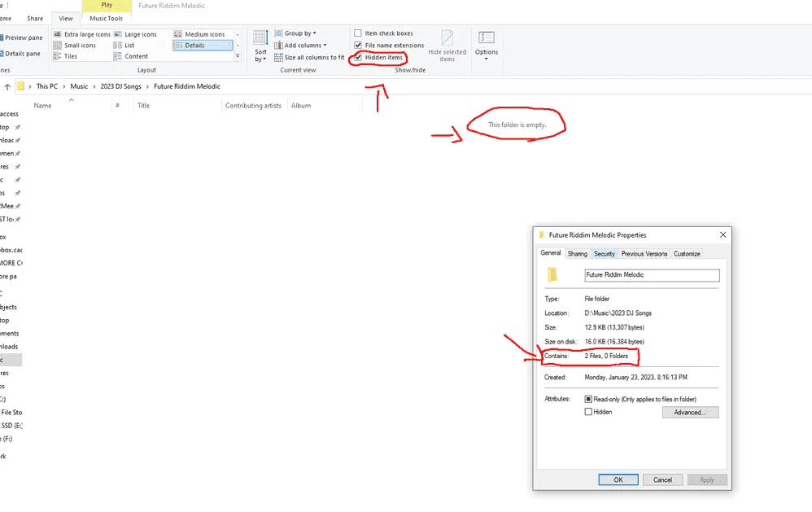Expand the Group by dropdown
812x512 pixels.
[x=300, y=33]
